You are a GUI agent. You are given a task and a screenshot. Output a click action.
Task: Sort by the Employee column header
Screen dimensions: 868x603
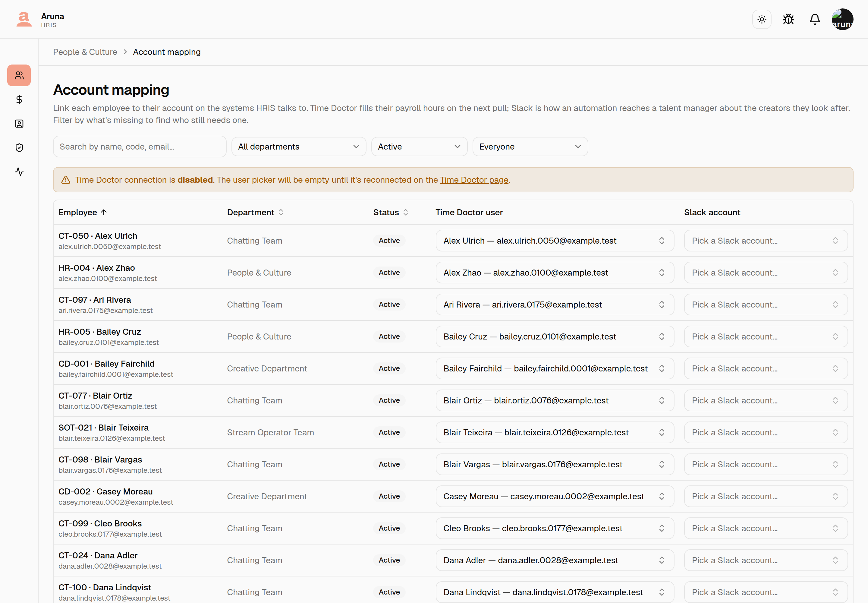tap(83, 212)
